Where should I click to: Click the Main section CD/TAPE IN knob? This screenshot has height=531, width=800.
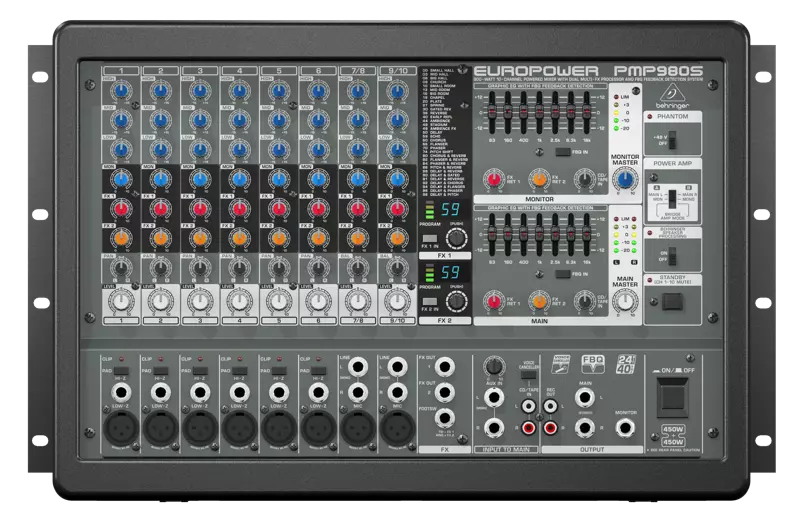point(585,301)
